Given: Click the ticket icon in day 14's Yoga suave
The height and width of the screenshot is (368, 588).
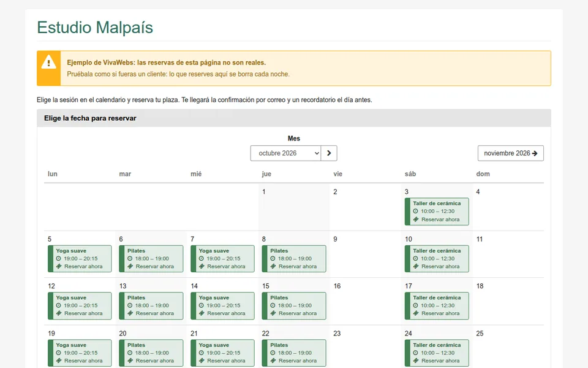Looking at the screenshot, I should [202, 313].
